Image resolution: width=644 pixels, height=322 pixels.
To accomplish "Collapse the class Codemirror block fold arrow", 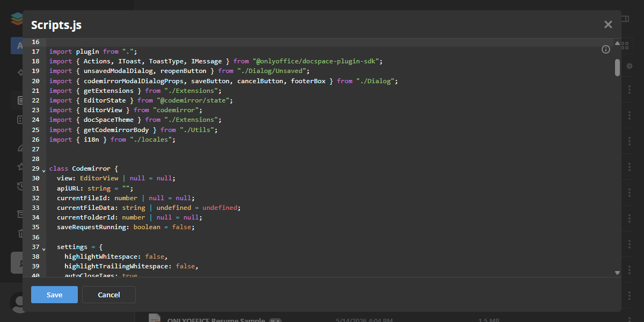I will pos(43,170).
